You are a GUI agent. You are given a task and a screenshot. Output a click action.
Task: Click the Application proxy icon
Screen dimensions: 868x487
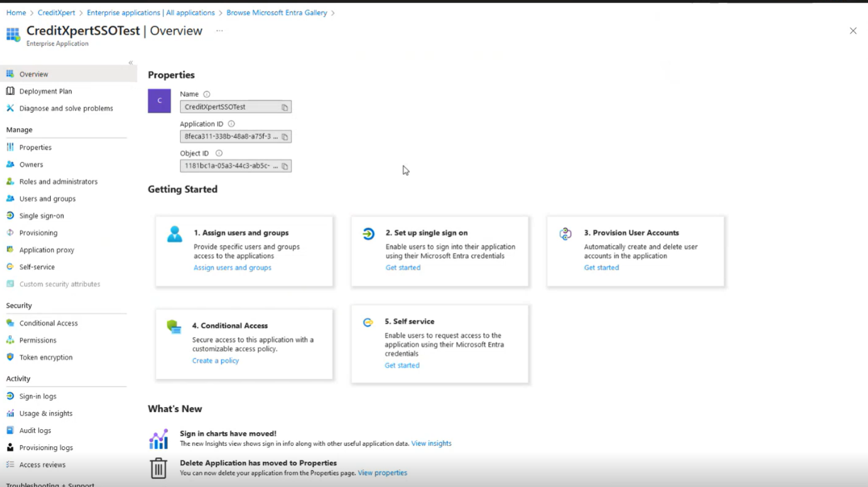10,250
